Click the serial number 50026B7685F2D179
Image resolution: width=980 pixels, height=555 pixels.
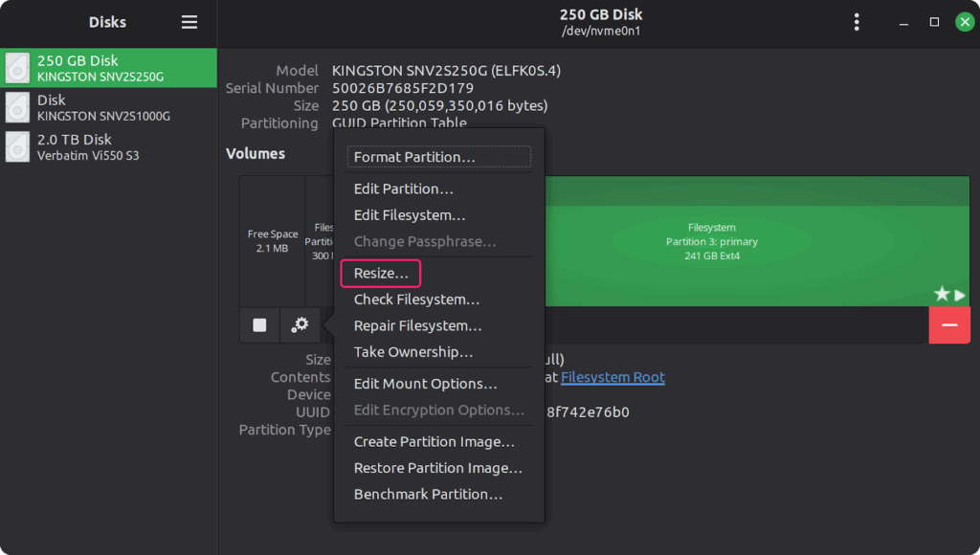click(x=403, y=88)
